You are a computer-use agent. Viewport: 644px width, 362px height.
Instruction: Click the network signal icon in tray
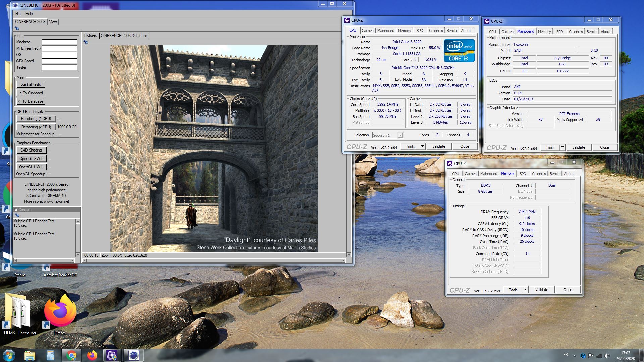click(599, 356)
